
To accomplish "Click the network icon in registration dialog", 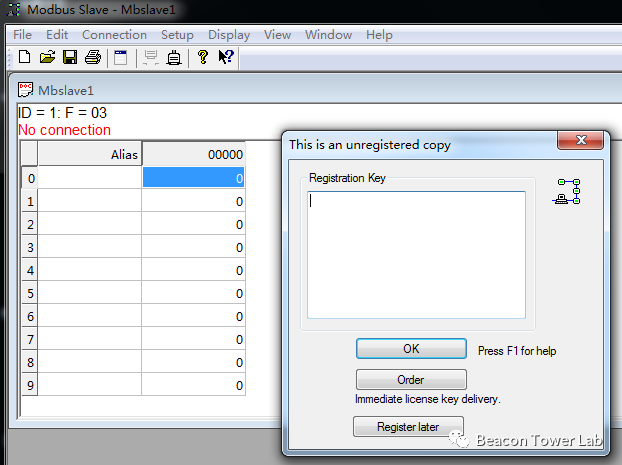I will (x=567, y=192).
